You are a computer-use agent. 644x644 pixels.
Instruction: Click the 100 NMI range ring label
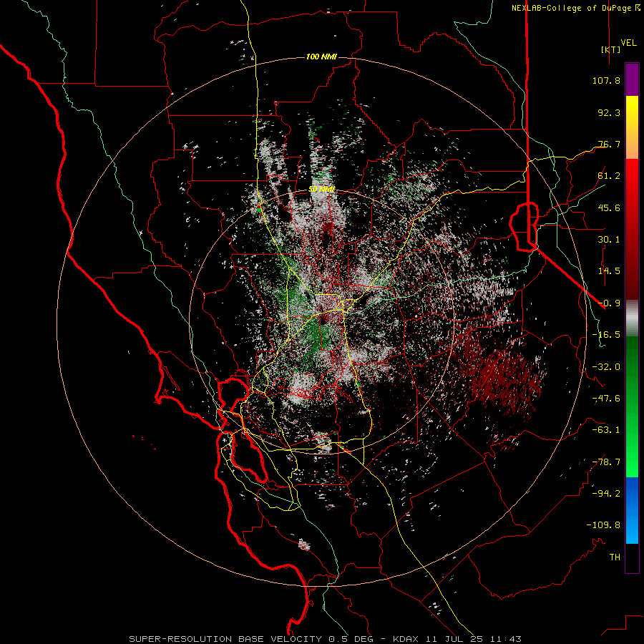[x=321, y=57]
